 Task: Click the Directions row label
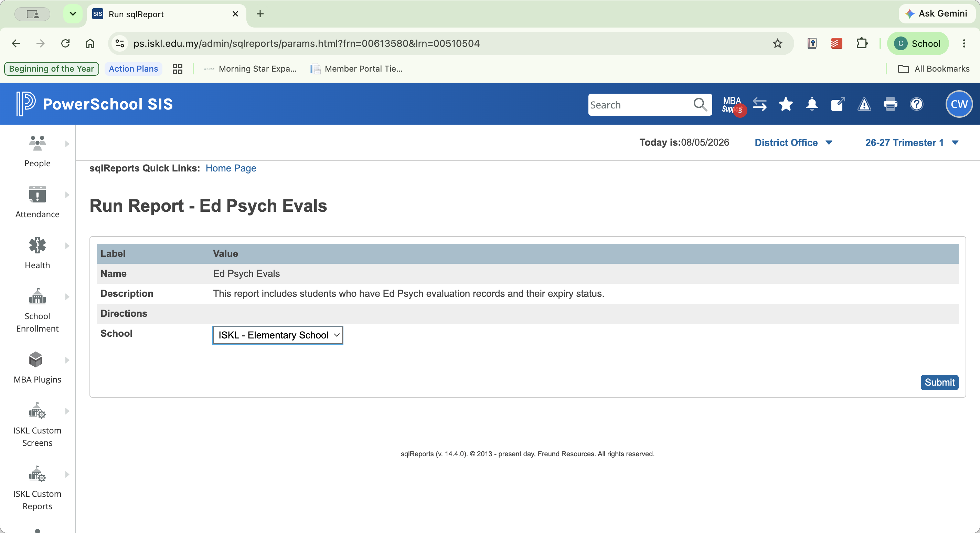(x=124, y=313)
